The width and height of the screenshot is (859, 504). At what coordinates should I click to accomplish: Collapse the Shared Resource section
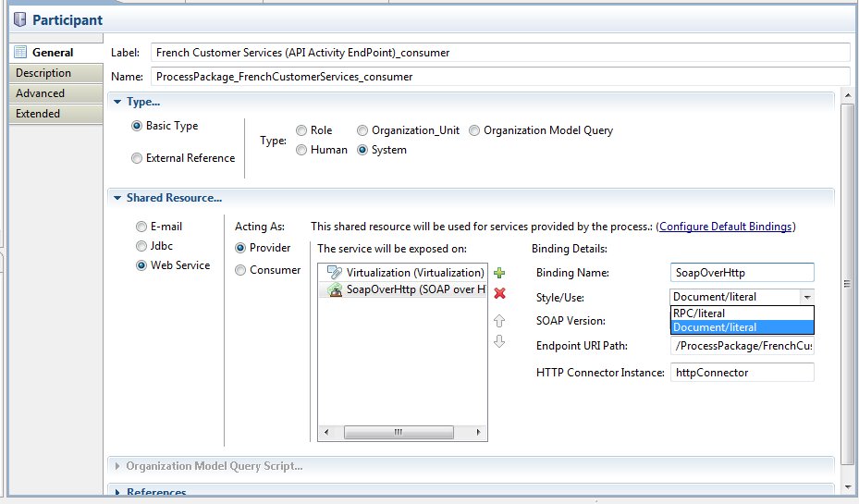pyautogui.click(x=117, y=198)
